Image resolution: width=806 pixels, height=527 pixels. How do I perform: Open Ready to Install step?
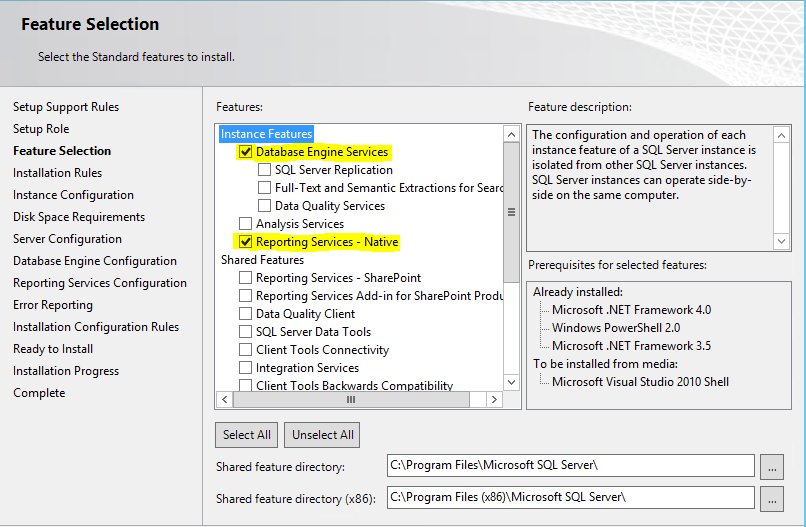pyautogui.click(x=53, y=349)
